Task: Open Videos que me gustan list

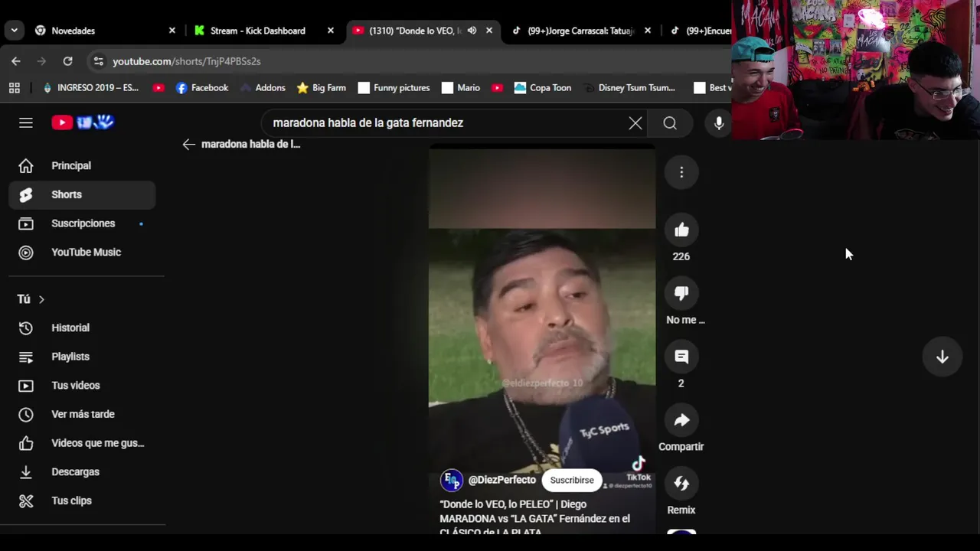Action: click(83, 443)
